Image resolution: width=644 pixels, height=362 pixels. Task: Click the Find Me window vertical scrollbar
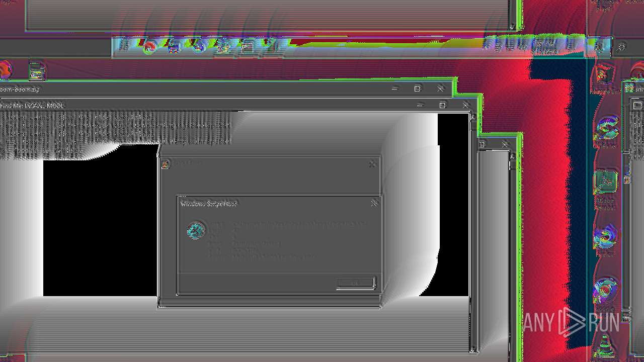[x=473, y=232]
